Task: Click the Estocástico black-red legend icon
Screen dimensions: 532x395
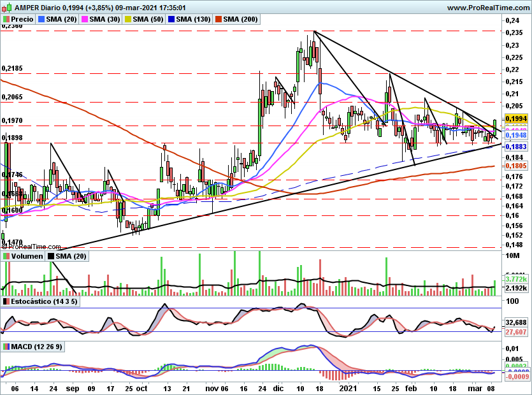Action: click(6, 301)
